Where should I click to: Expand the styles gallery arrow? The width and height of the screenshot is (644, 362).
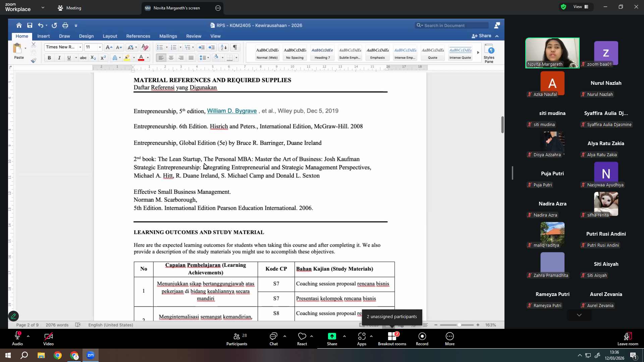478,53
